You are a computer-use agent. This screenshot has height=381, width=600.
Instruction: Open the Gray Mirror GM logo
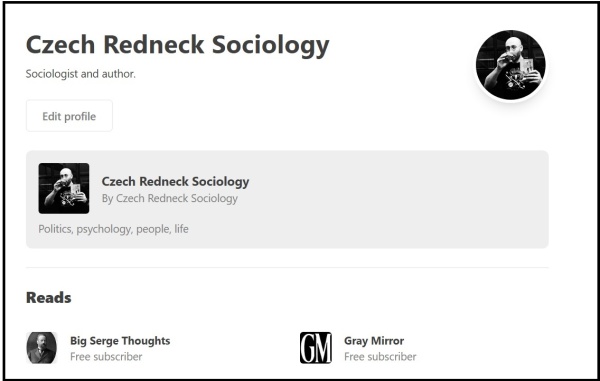tap(316, 348)
